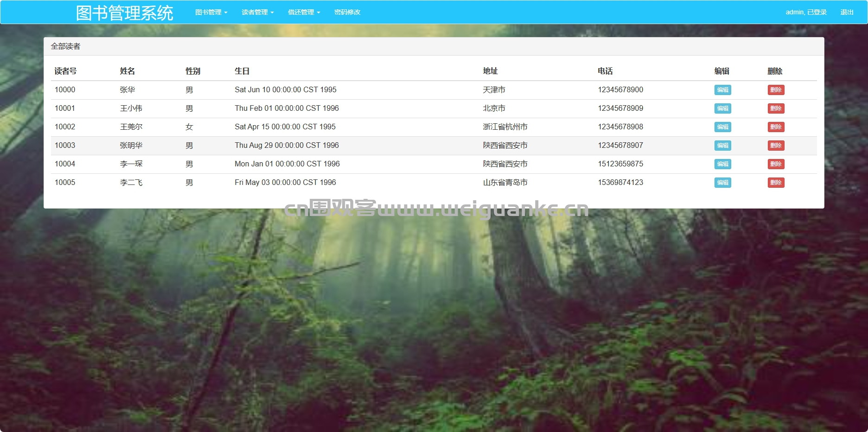
Task: Edit reader 10001 王小伟
Action: tap(723, 108)
